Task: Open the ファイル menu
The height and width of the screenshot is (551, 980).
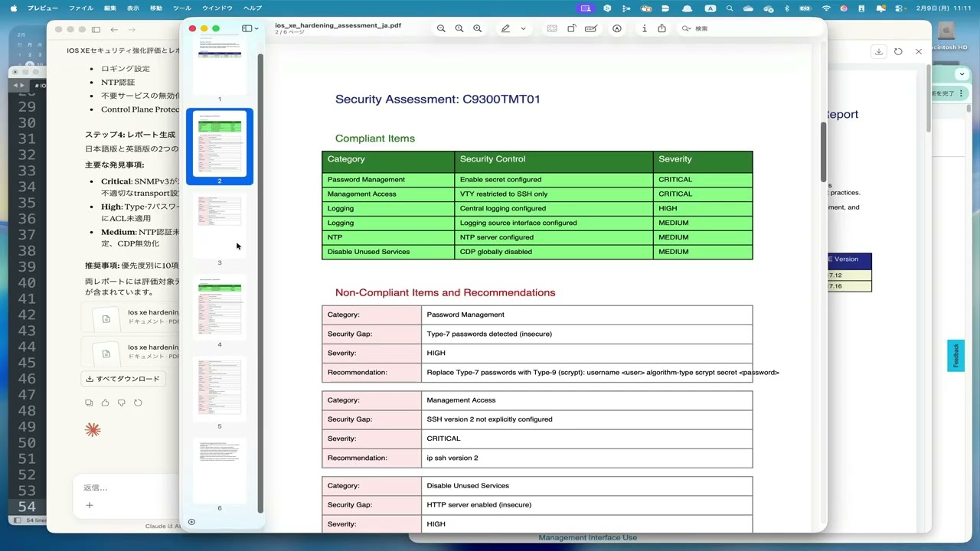Action: 81,8
